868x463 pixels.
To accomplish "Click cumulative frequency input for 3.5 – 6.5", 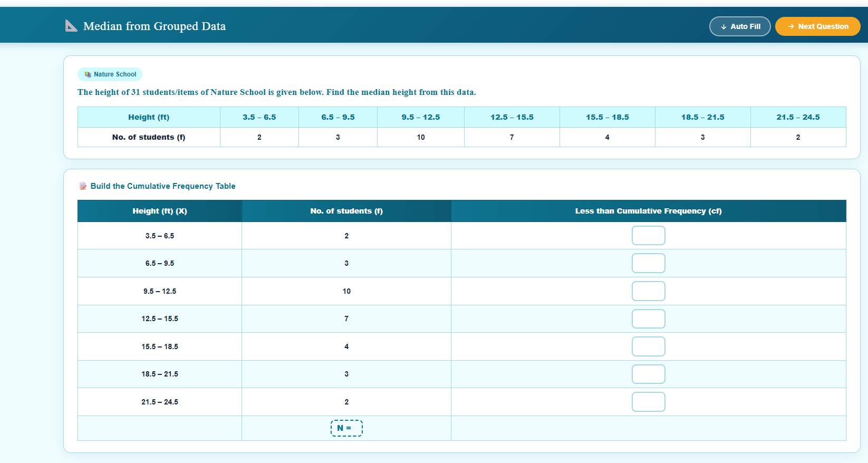I will [x=648, y=236].
